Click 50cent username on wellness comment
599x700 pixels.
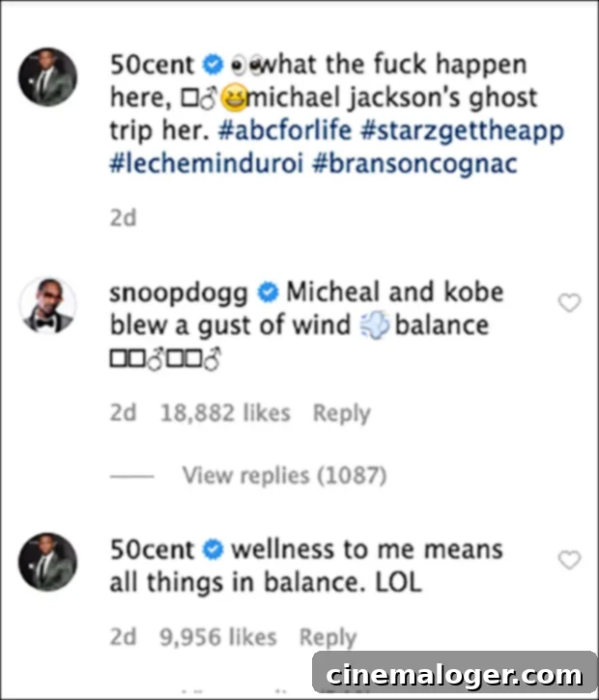[x=154, y=549]
